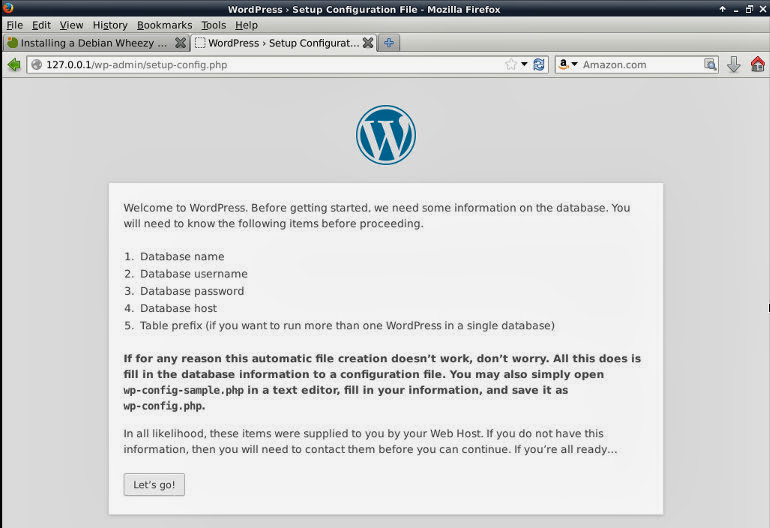This screenshot has height=528, width=770.
Task: Click the reload page icon
Action: [x=539, y=64]
